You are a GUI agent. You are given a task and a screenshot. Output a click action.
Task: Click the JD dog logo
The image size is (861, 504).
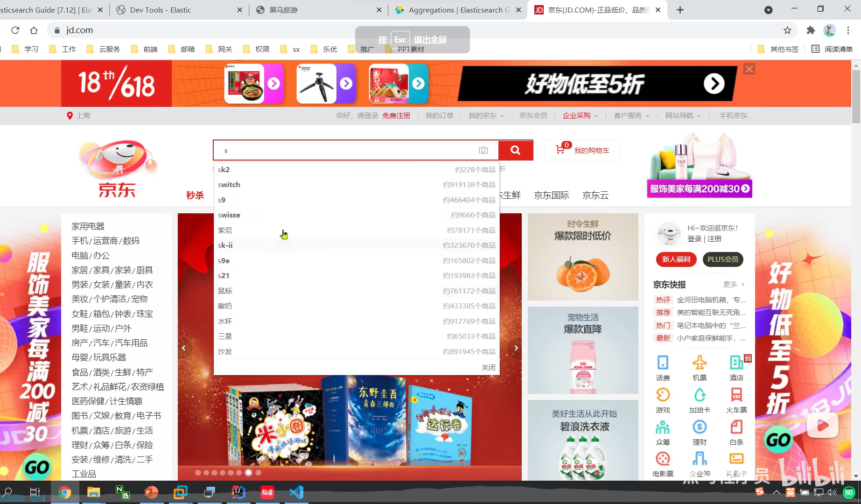point(118,169)
